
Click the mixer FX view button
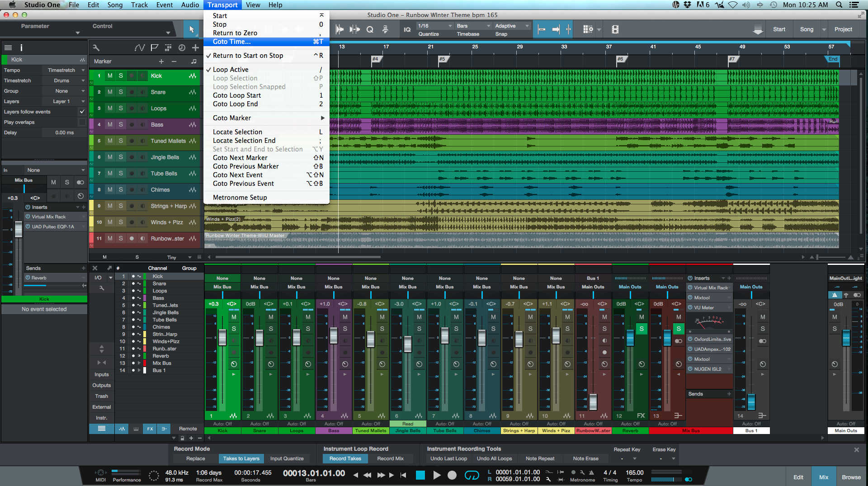(x=150, y=429)
